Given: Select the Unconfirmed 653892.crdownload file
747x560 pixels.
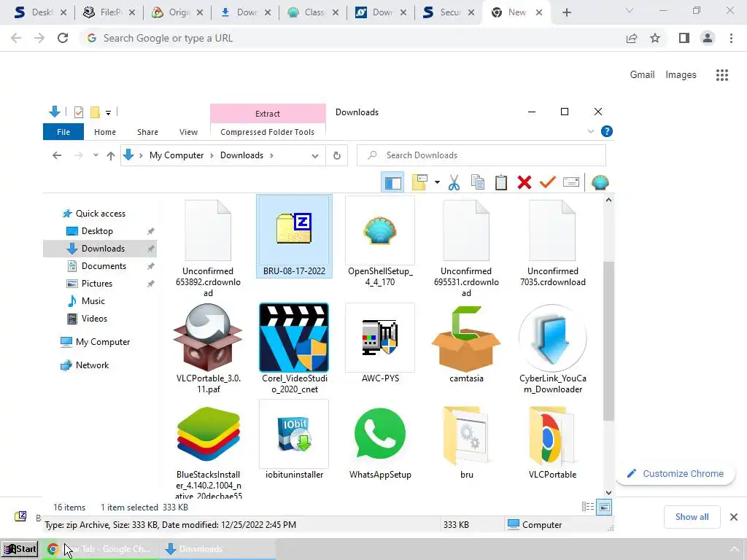Looking at the screenshot, I should (x=208, y=248).
